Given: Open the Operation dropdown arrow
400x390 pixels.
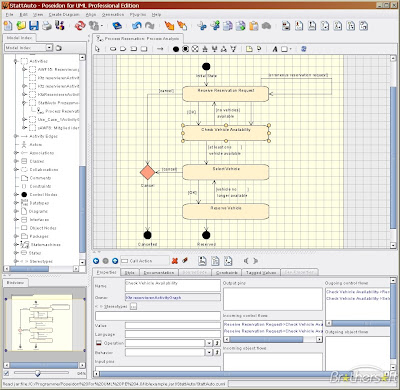Looking at the screenshot, I should (x=209, y=343).
